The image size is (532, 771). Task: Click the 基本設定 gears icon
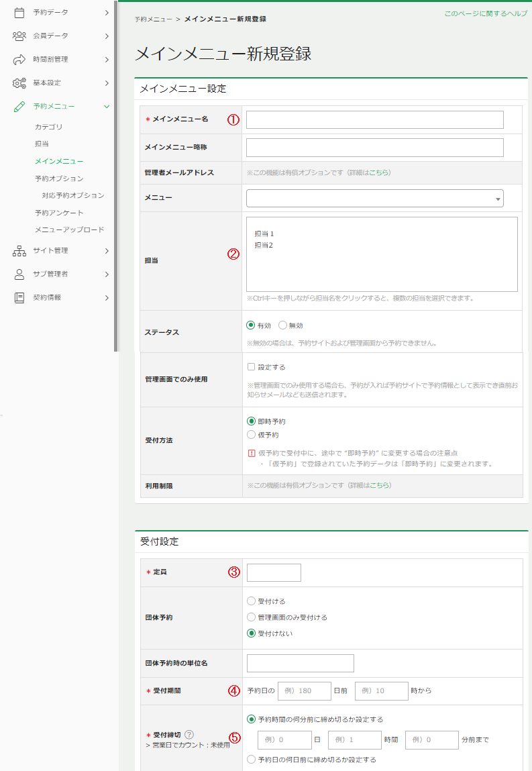tap(19, 83)
